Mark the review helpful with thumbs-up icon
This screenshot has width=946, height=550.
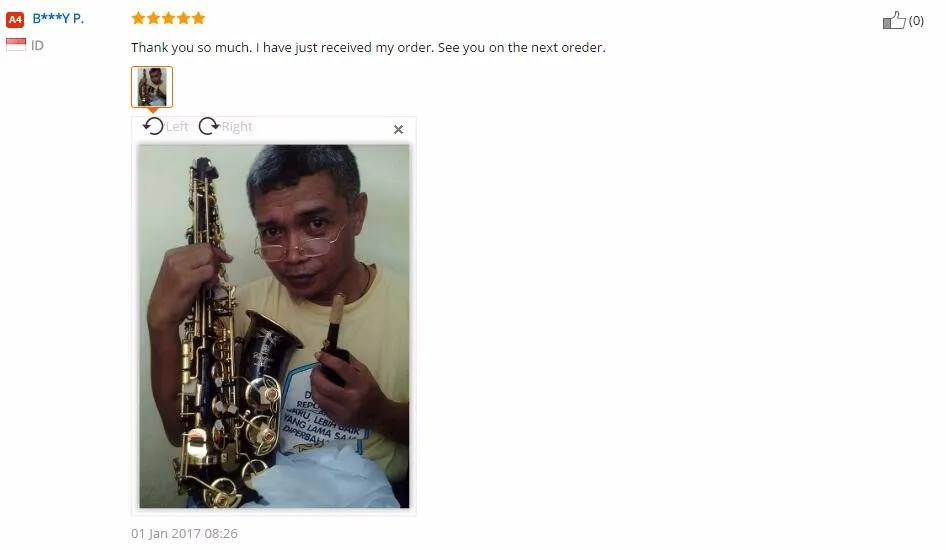click(x=894, y=21)
